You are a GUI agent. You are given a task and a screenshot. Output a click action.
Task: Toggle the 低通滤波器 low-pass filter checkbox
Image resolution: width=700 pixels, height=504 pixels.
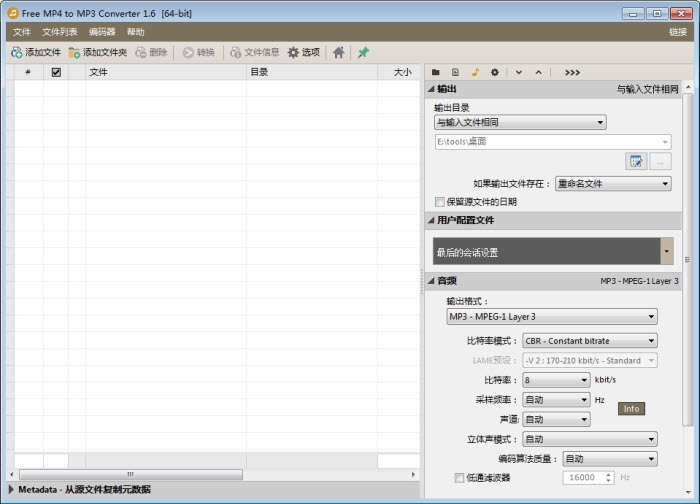pyautogui.click(x=459, y=478)
